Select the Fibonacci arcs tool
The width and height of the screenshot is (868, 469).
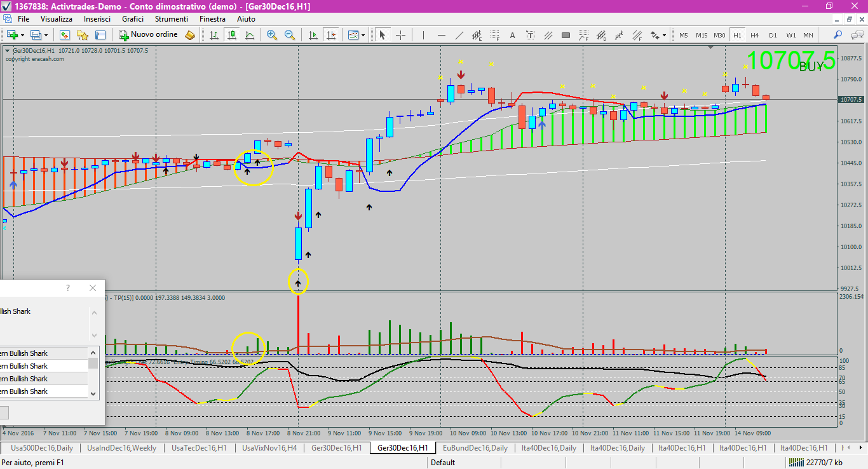click(583, 35)
